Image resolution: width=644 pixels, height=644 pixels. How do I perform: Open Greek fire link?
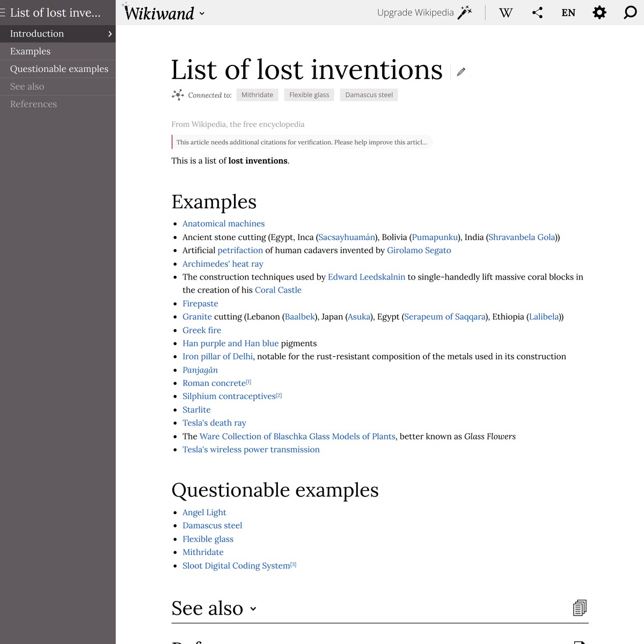coord(202,331)
